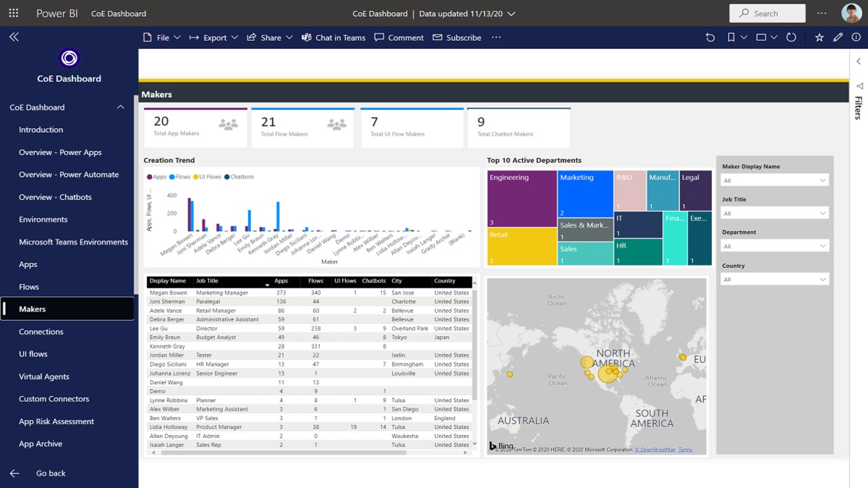Expand the Filters pane chevron
Image resolution: width=868 pixels, height=488 pixels.
coord(859,62)
